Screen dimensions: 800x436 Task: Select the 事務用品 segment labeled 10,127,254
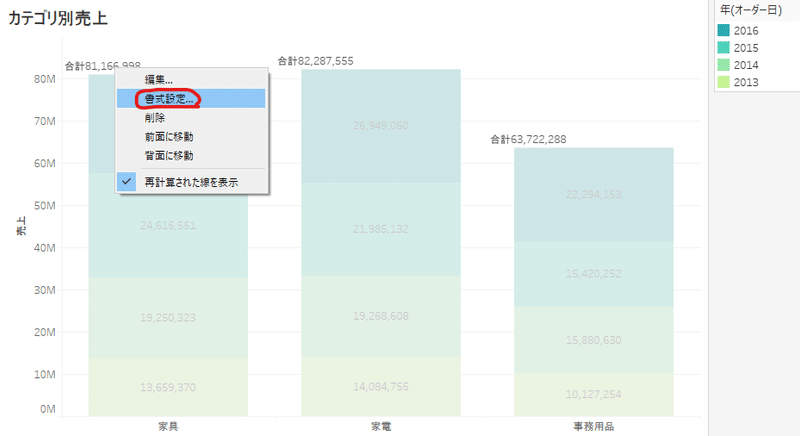[x=593, y=394]
